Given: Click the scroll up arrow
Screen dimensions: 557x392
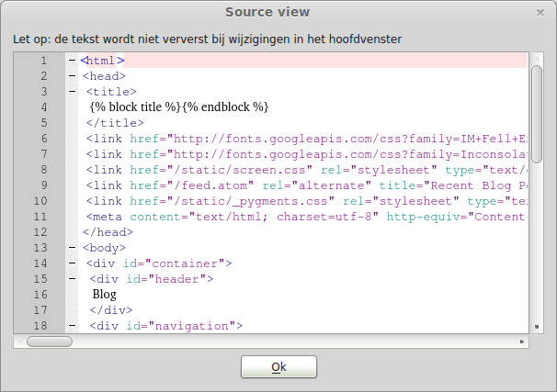Looking at the screenshot, I should pos(537,59).
